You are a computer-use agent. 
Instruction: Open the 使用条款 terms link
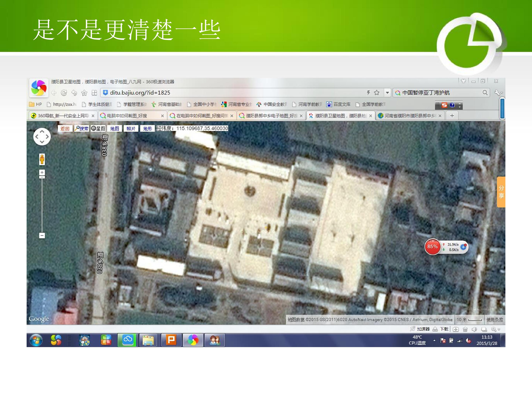coord(495,320)
